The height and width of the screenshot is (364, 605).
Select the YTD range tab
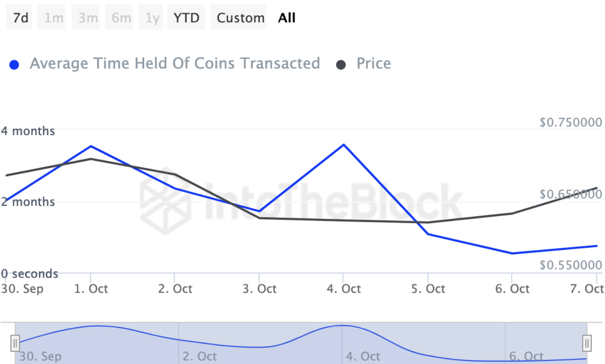point(186,18)
